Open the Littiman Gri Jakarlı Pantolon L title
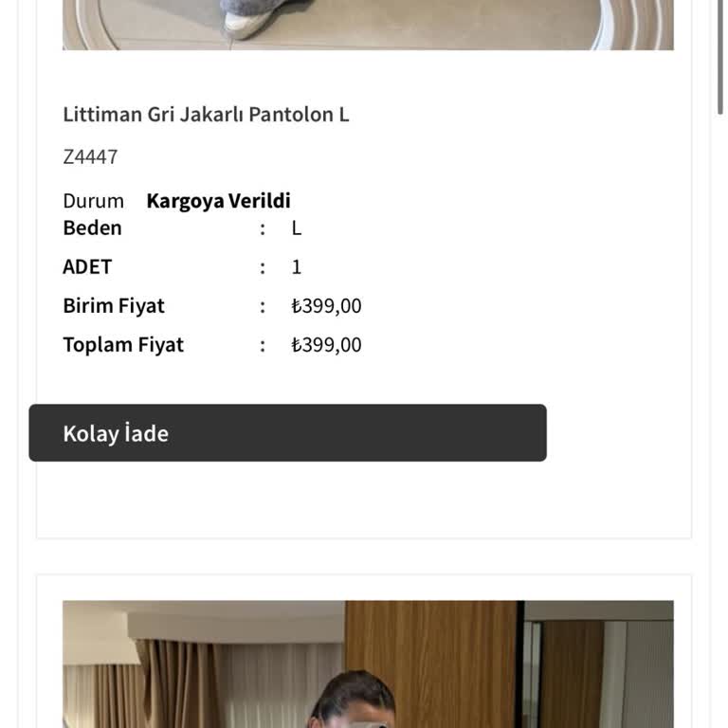This screenshot has width=728, height=728. [x=206, y=115]
